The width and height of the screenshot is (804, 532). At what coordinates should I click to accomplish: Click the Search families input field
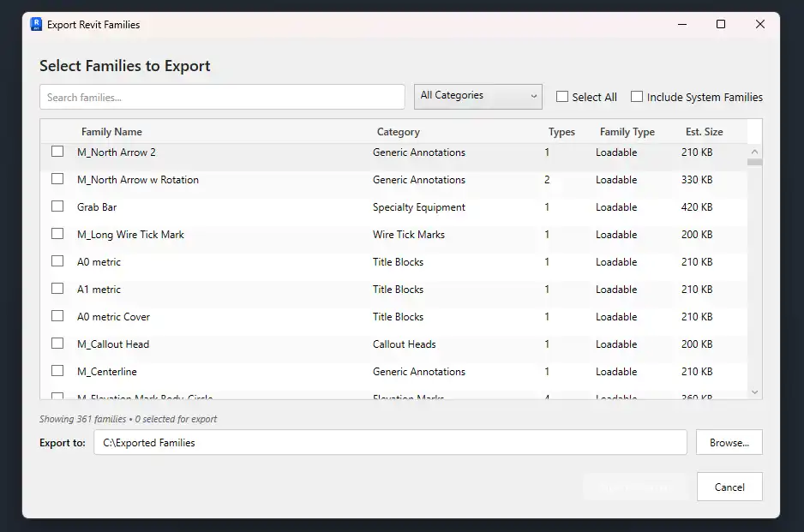(x=222, y=97)
